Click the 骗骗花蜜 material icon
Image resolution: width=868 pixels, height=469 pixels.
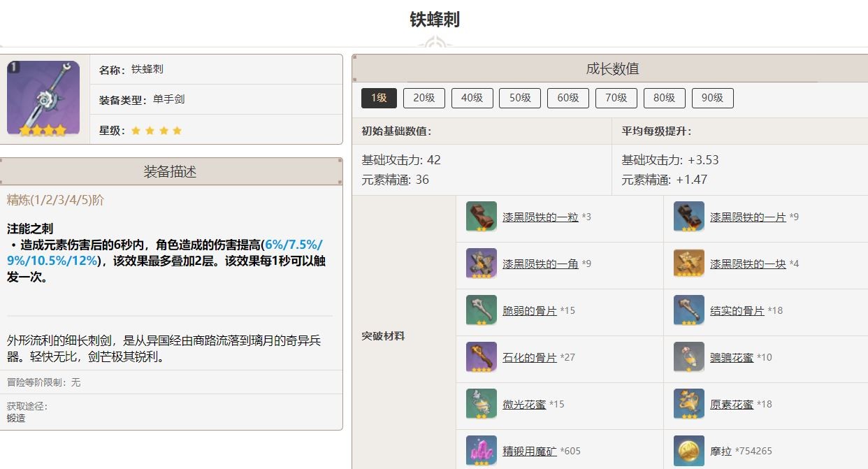(x=689, y=357)
